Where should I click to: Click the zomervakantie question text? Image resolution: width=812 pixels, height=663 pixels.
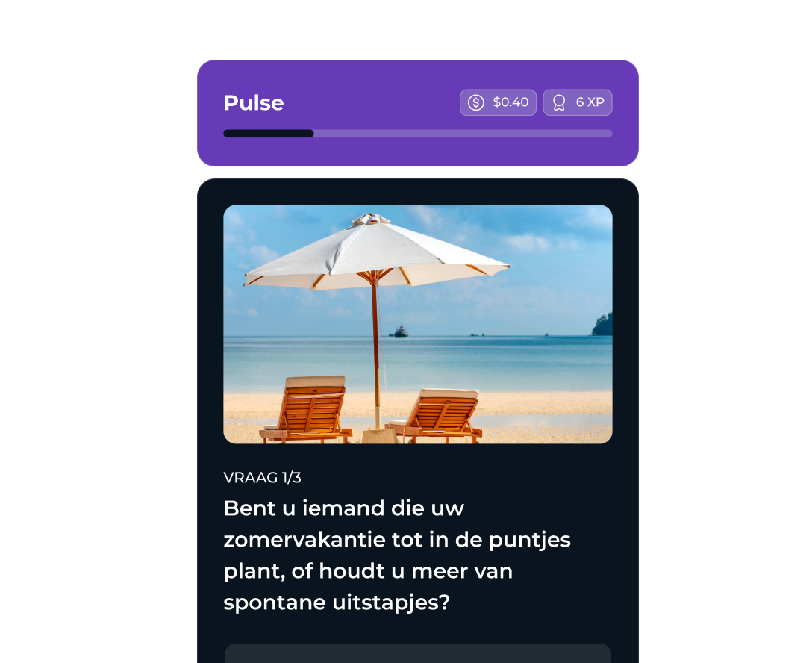397,555
